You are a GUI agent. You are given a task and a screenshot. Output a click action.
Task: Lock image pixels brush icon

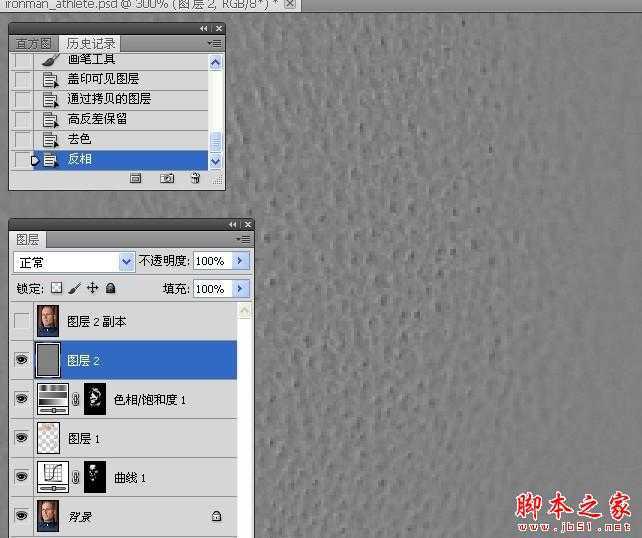[74, 288]
